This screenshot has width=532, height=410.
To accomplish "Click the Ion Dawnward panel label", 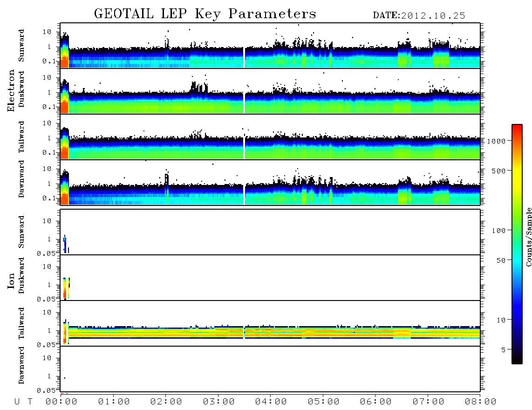I will pos(21,365).
